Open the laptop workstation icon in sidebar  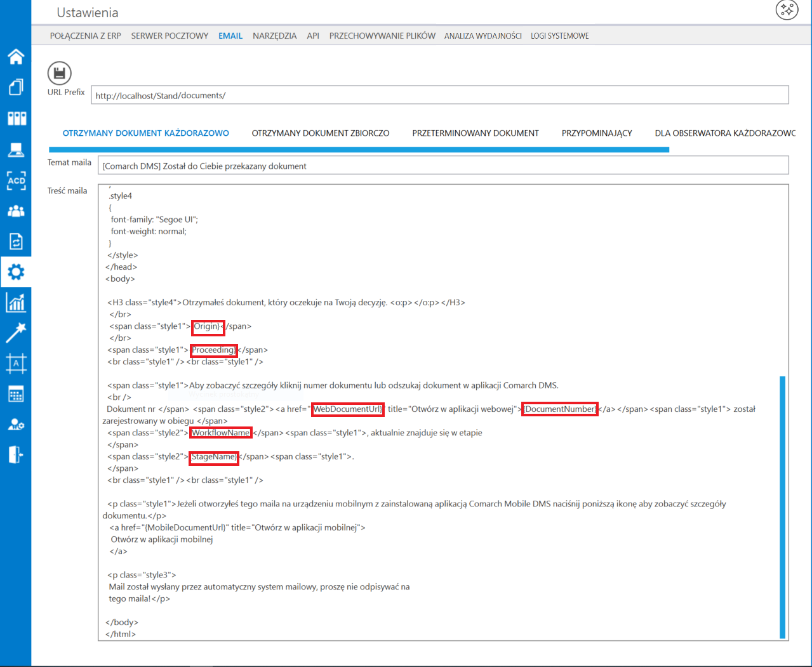(16, 150)
